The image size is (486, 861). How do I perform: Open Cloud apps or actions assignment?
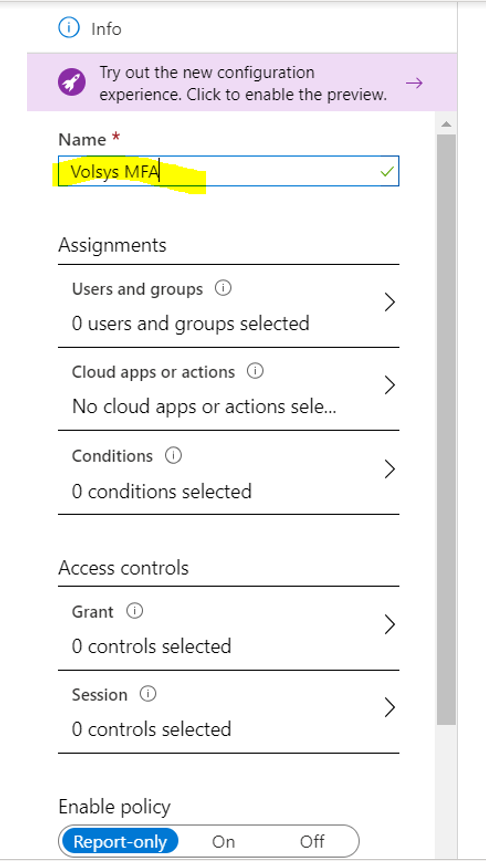coord(228,389)
